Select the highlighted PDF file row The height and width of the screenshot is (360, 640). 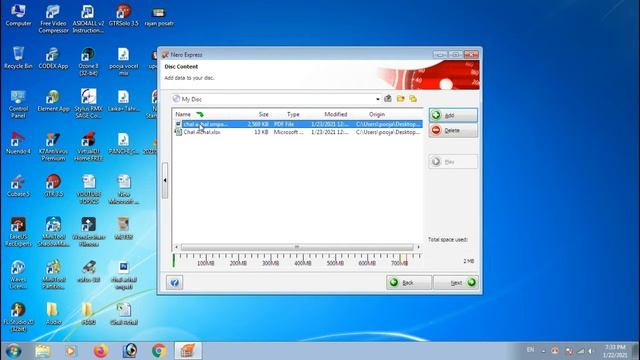pyautogui.click(x=298, y=124)
